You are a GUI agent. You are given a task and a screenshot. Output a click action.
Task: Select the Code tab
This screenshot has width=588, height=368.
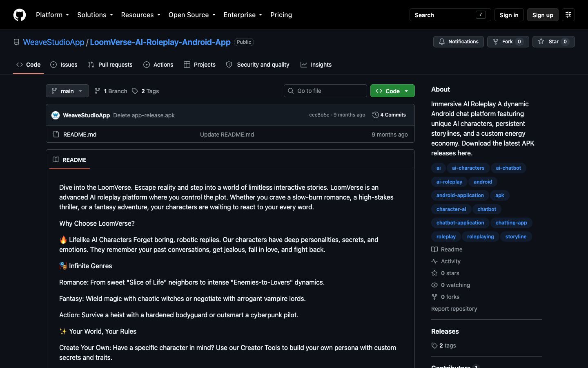point(28,65)
